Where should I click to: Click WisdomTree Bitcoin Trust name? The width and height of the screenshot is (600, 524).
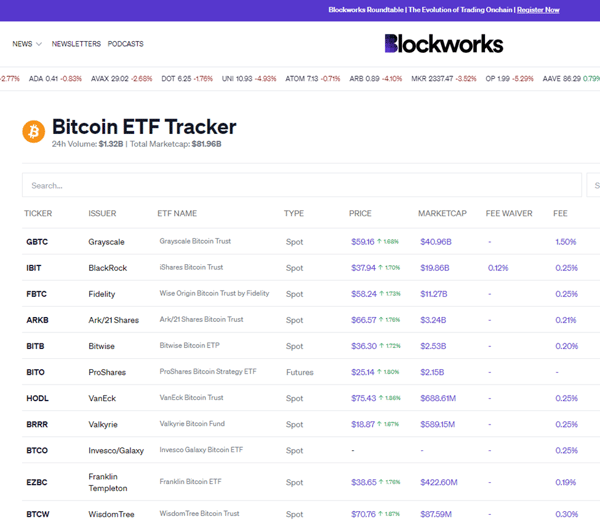point(199,513)
